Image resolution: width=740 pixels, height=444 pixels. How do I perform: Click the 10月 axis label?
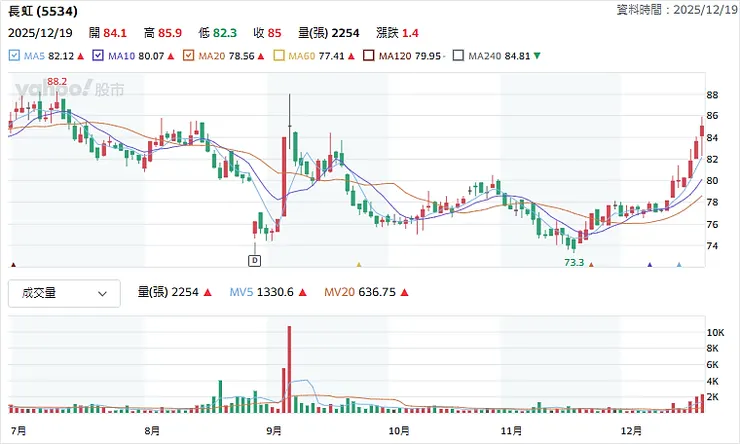(x=399, y=431)
